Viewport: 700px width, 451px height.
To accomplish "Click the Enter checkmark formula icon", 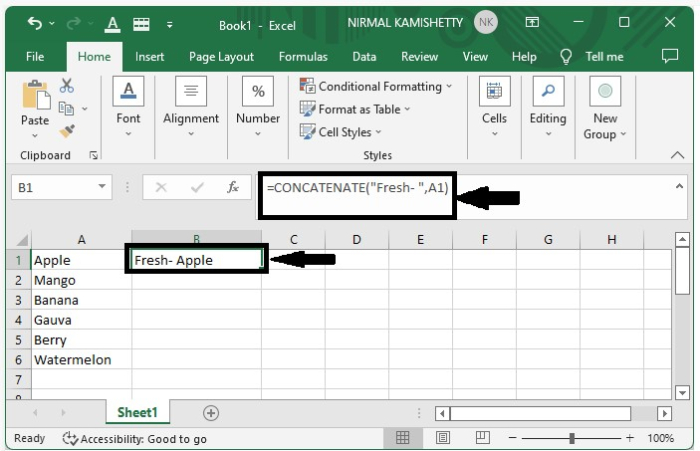I will click(197, 188).
